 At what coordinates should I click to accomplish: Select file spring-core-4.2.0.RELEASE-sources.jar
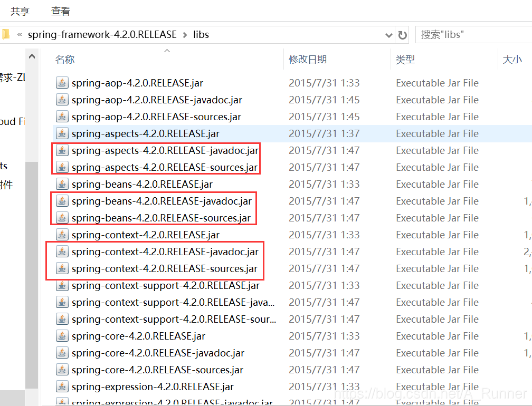[x=157, y=370]
